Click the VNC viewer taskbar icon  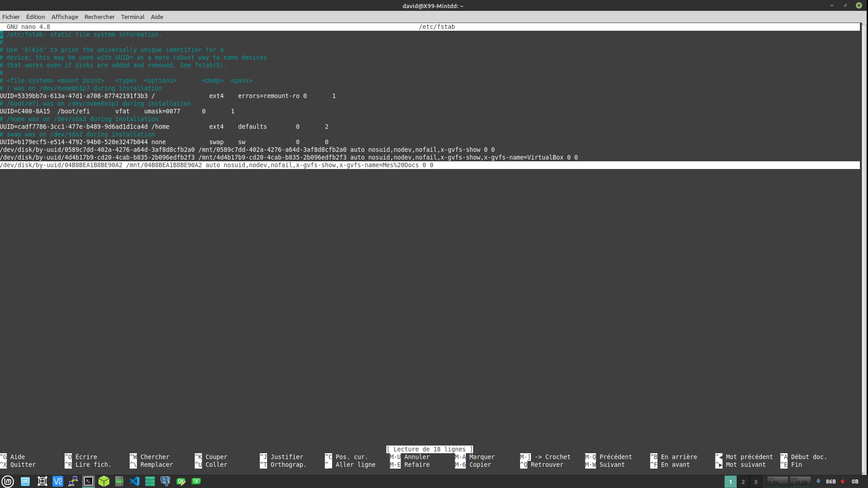pos(57,481)
